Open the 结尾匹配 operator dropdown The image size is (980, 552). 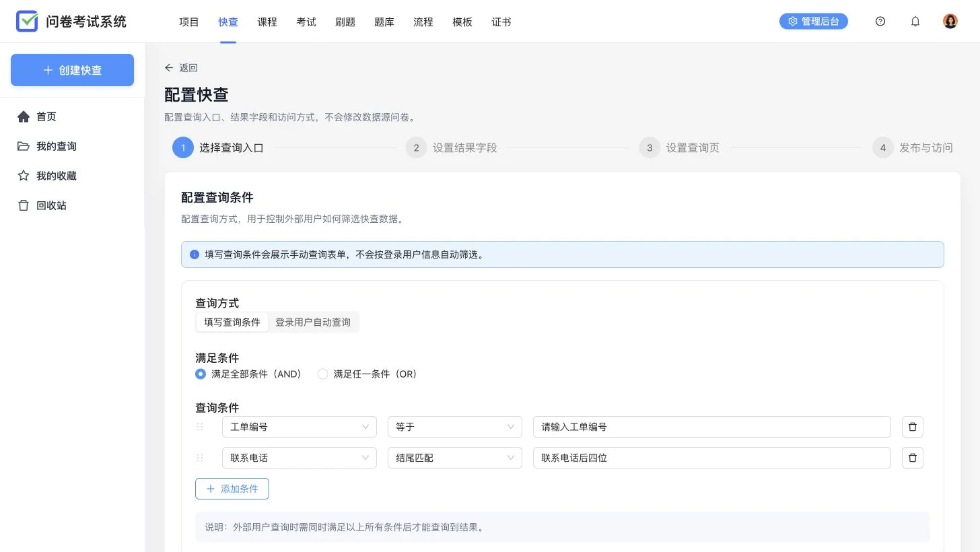pyautogui.click(x=455, y=458)
